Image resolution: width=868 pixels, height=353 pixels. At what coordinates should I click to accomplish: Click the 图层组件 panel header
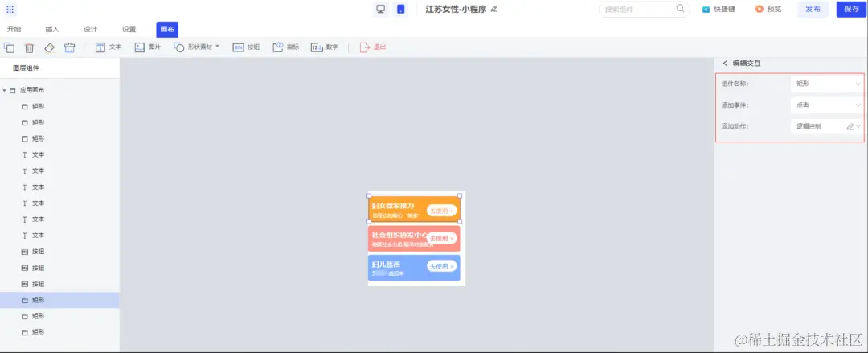[26, 68]
